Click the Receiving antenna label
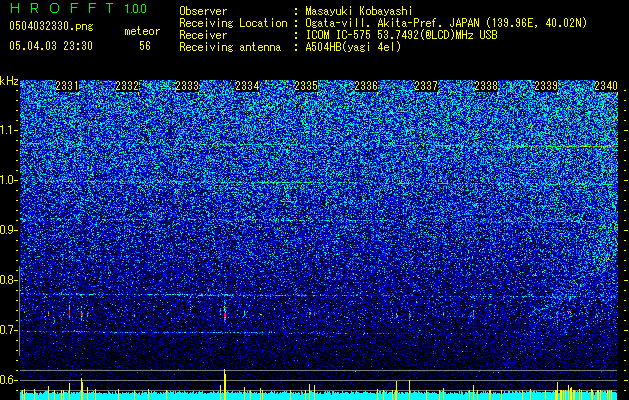Image resolution: width=629 pixels, height=400 pixels. (x=230, y=47)
